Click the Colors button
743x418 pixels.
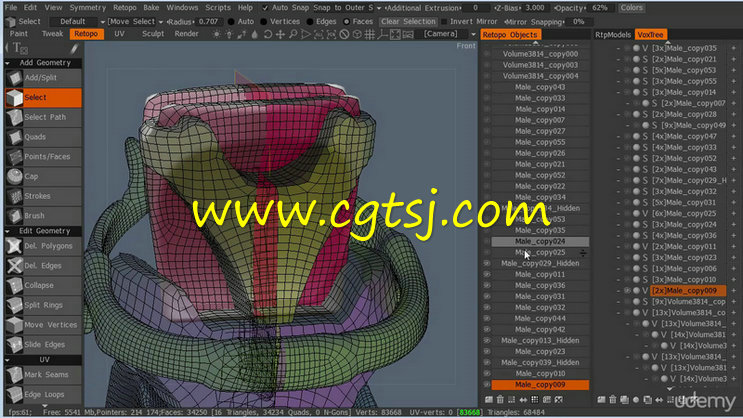click(632, 8)
